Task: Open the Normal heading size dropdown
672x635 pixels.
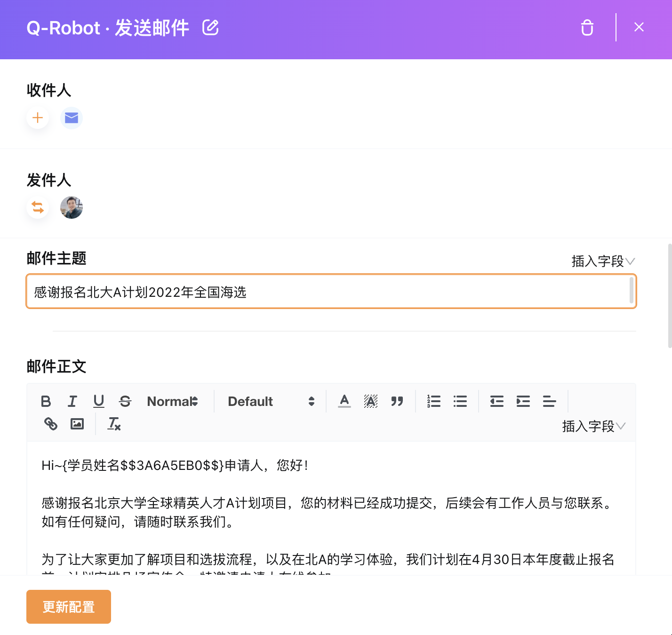Action: pyautogui.click(x=172, y=401)
